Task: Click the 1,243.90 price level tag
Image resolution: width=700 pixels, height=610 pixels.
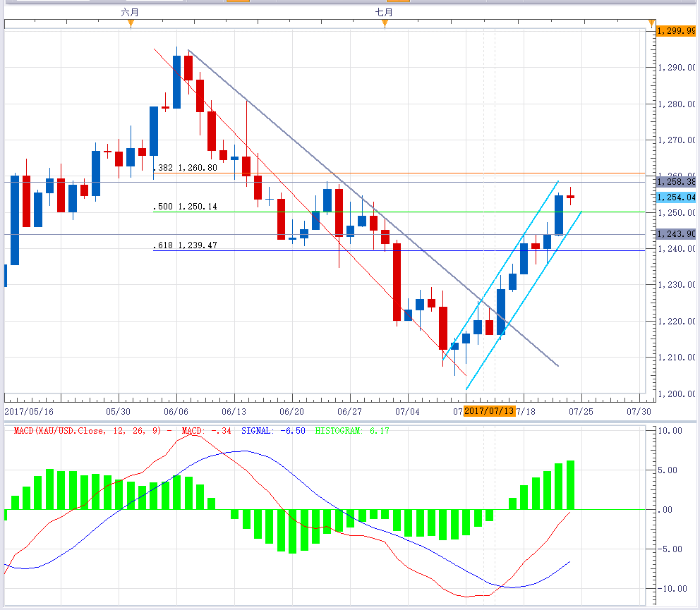Action: (x=676, y=234)
